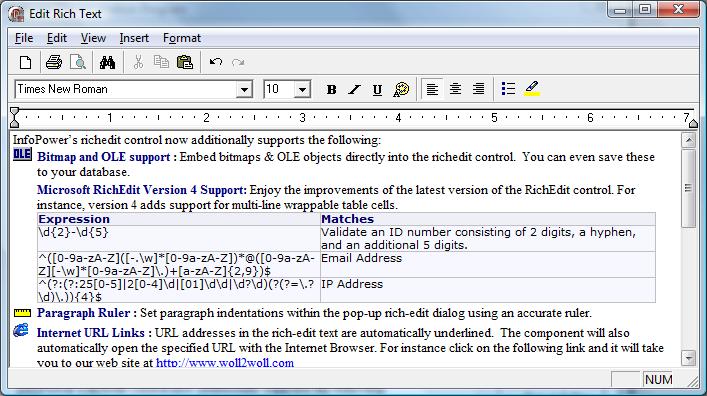Viewport: 707px width, 396px height.
Task: Click the yellow ruler bullet icon
Action: click(22, 313)
